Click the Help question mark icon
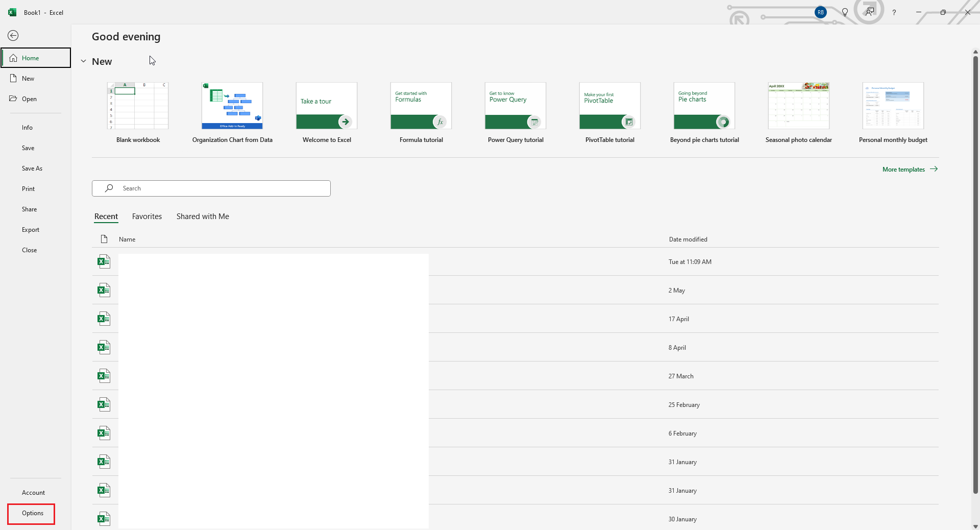The width and height of the screenshot is (980, 530). tap(894, 12)
